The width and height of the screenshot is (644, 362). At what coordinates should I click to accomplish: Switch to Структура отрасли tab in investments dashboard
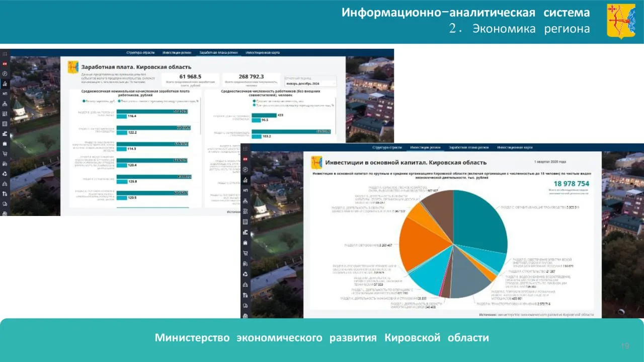387,148
